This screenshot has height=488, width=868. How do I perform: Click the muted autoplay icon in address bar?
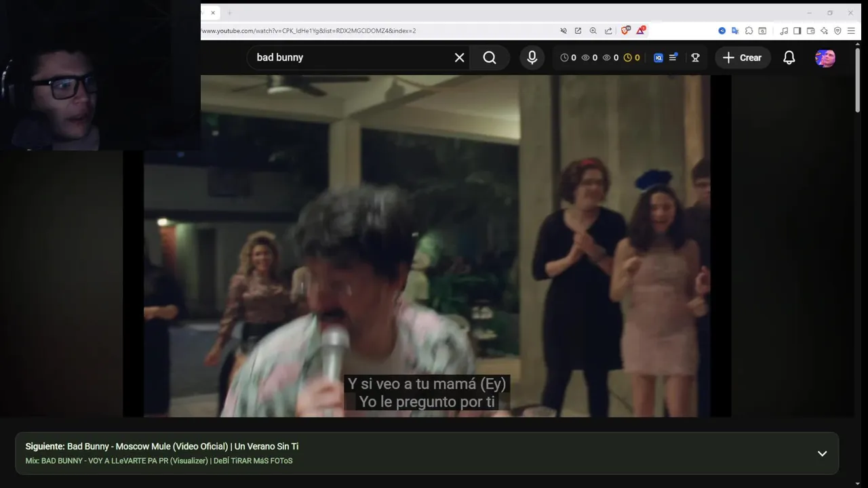pyautogui.click(x=563, y=30)
